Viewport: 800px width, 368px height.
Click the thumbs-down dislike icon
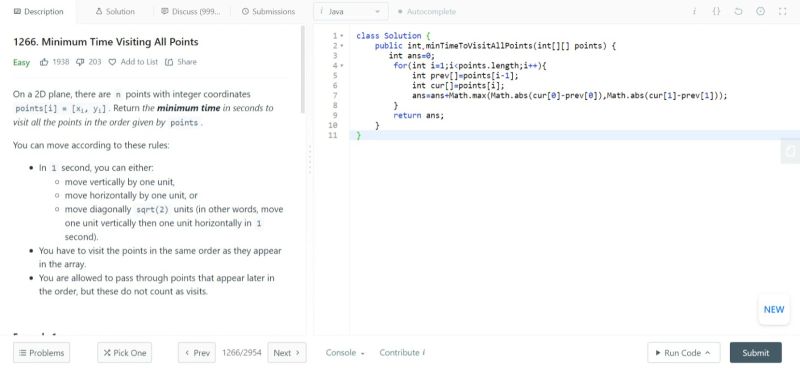tap(80, 62)
